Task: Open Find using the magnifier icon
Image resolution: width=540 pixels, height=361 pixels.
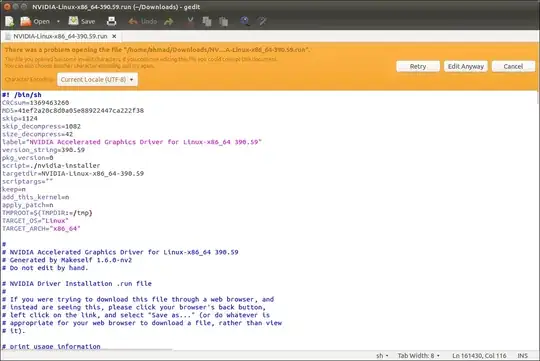Action: click(x=245, y=21)
